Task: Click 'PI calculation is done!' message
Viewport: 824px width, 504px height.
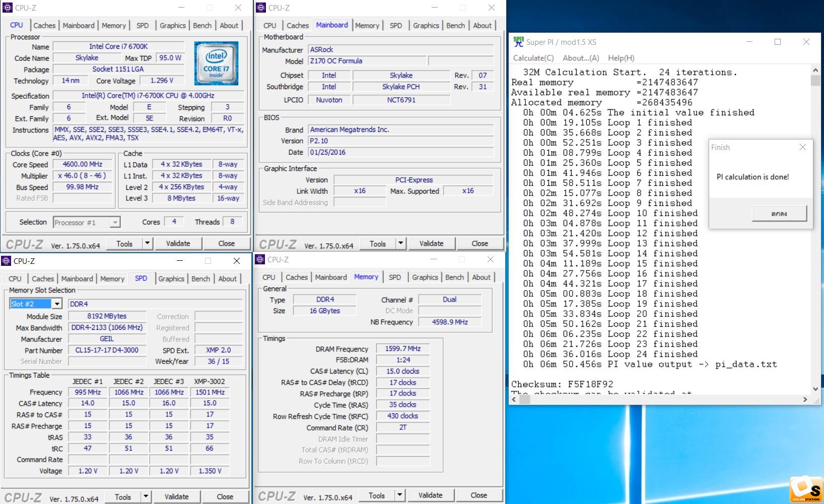Action: pyautogui.click(x=752, y=177)
